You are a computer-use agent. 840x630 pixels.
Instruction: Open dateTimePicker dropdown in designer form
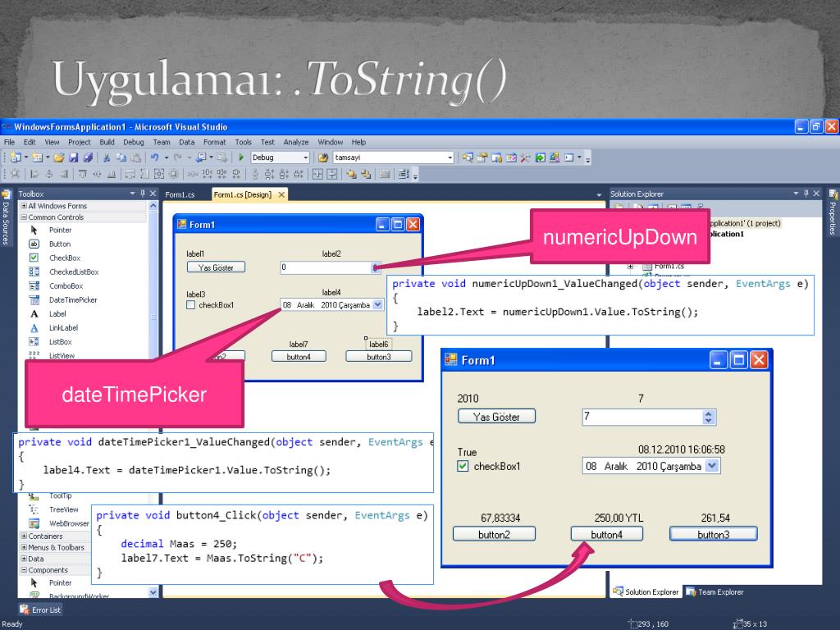coord(377,305)
